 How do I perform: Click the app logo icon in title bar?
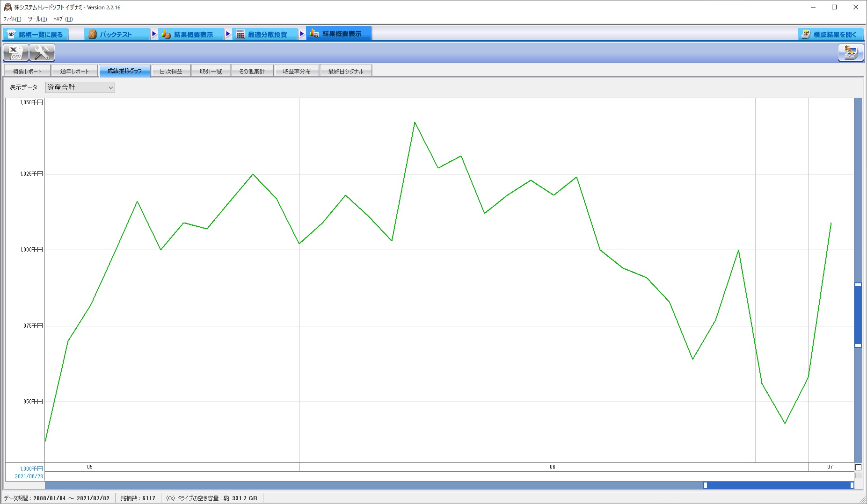click(x=7, y=7)
